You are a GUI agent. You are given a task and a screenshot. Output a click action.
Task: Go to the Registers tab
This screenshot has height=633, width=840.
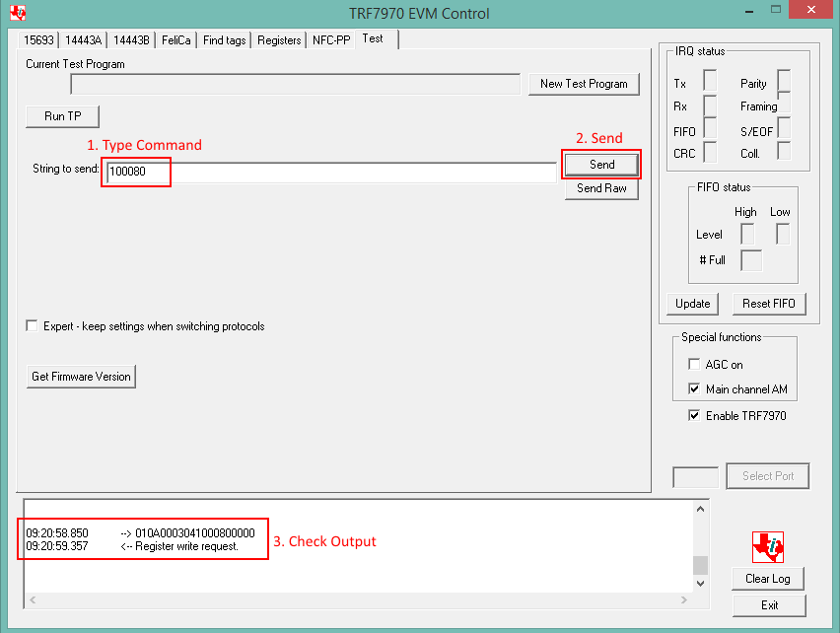click(279, 40)
